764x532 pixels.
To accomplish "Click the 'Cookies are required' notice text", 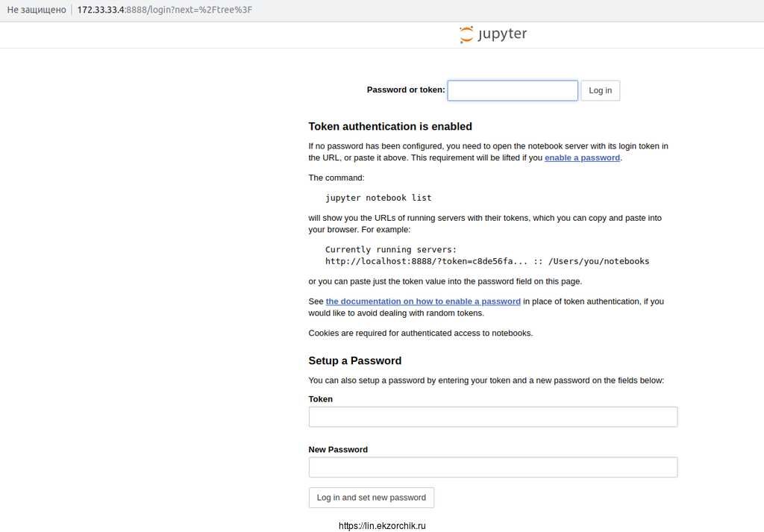I will (x=420, y=334).
